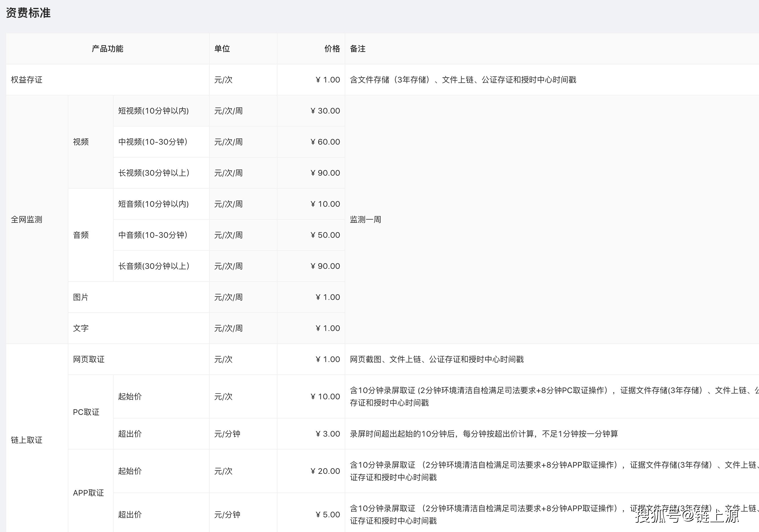Click the 备注 column header

pyautogui.click(x=357, y=49)
